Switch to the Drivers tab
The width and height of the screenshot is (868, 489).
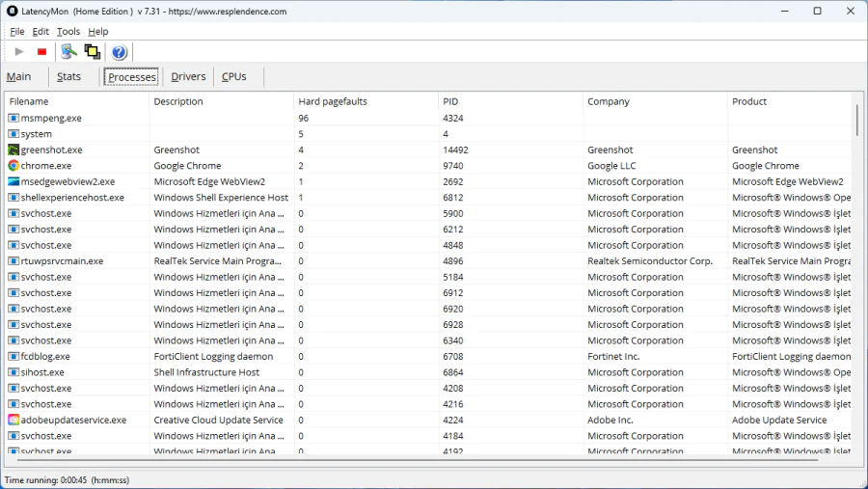click(x=188, y=77)
